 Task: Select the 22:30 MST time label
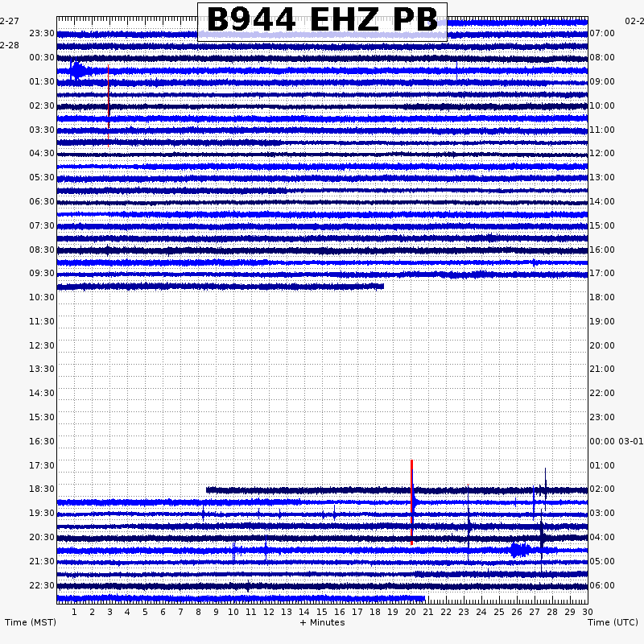42,586
